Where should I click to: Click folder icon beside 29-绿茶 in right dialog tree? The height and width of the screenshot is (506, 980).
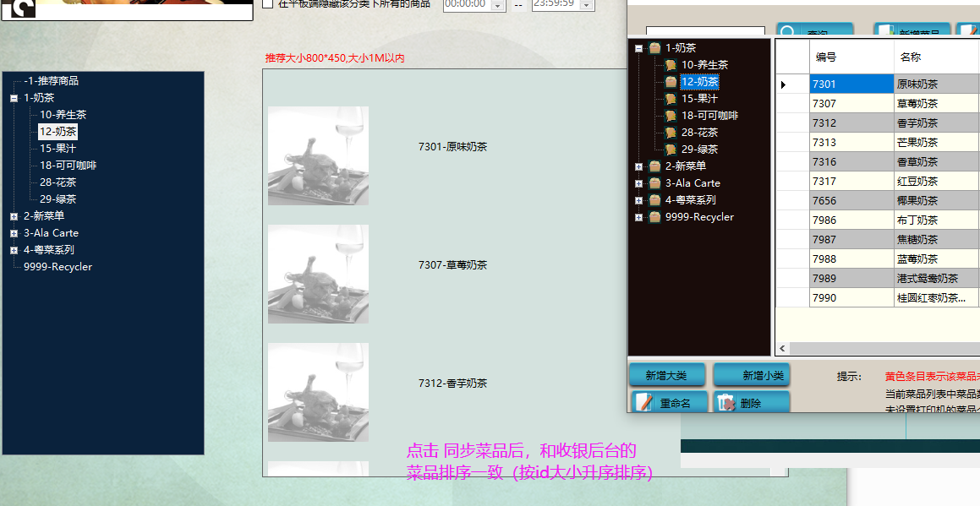(671, 150)
